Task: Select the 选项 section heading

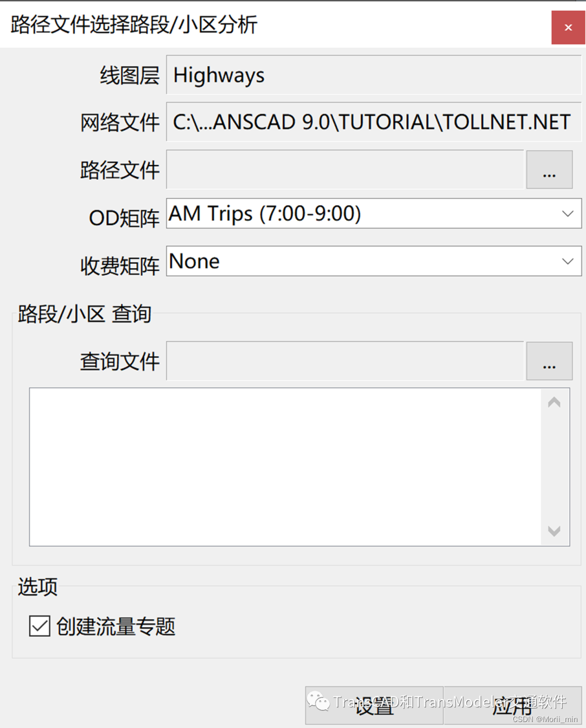Action: [x=36, y=586]
